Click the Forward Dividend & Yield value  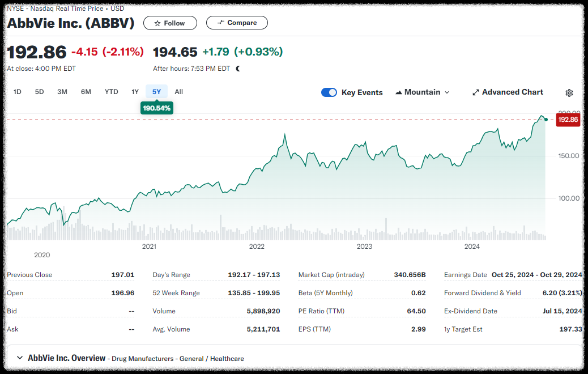point(562,293)
